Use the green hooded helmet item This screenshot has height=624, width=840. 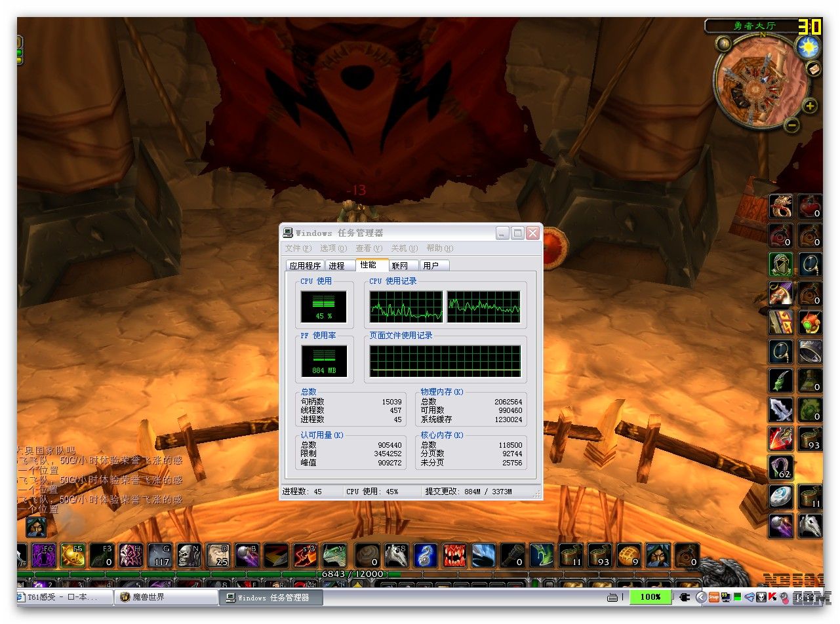point(781,265)
